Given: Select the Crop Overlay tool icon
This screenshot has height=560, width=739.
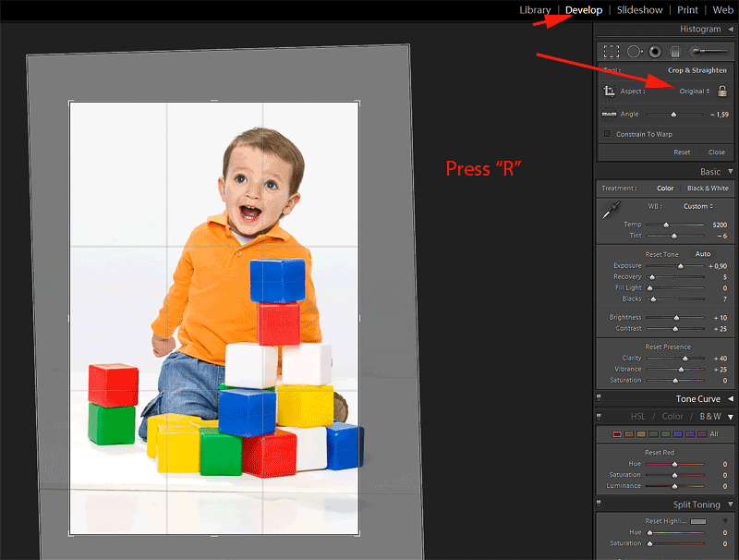Looking at the screenshot, I should pos(611,52).
